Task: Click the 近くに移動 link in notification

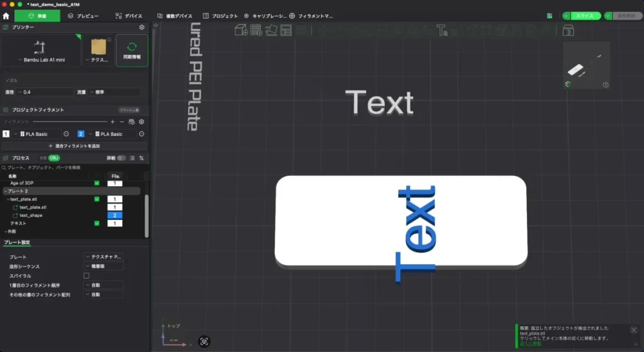Action: pyautogui.click(x=530, y=344)
